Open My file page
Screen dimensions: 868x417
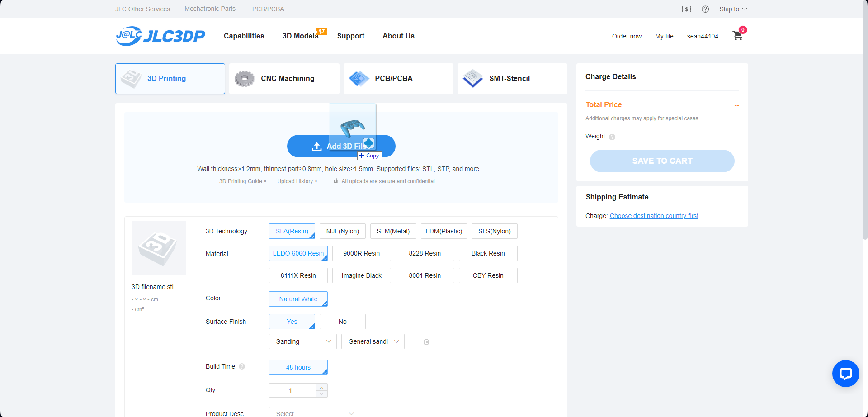664,36
